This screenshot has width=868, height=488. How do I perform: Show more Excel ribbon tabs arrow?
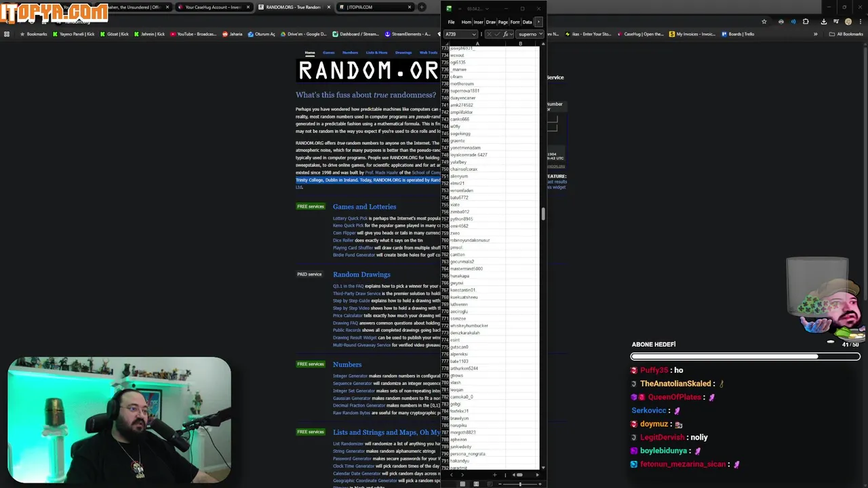(x=538, y=22)
